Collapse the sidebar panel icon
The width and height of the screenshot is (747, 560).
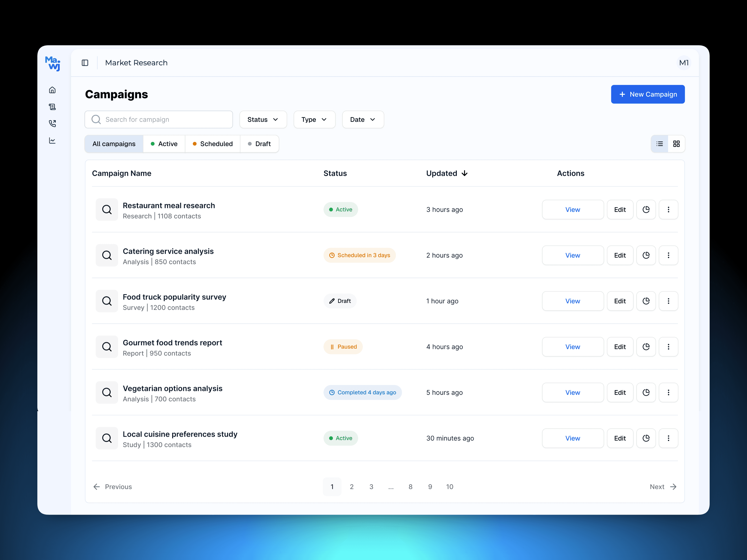pyautogui.click(x=85, y=63)
